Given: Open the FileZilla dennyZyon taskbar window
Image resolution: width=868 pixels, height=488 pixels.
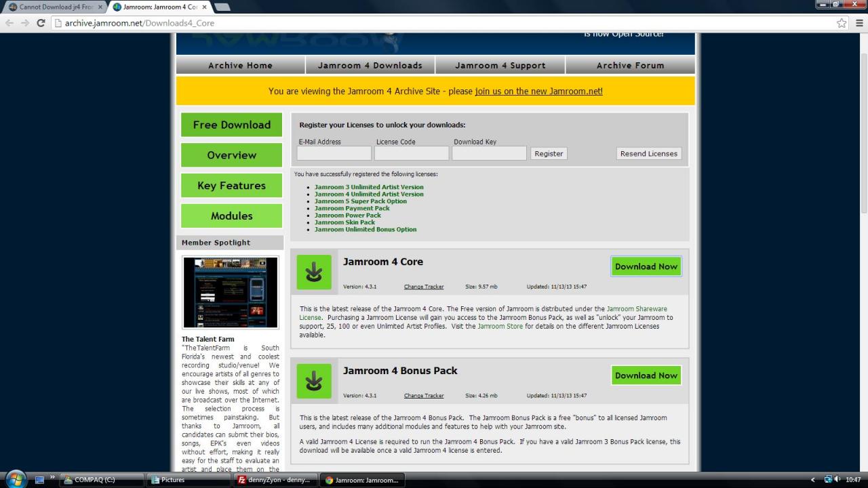Looking at the screenshot, I should coord(274,480).
